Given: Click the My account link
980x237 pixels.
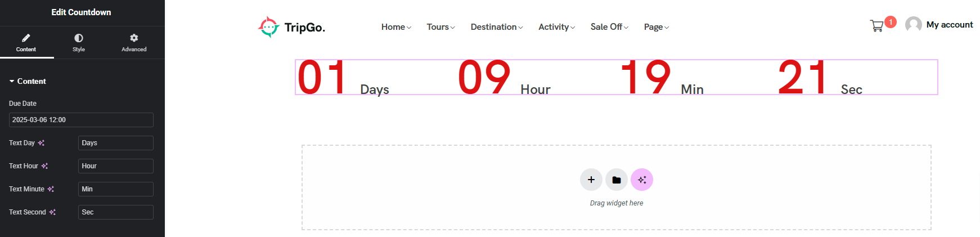Looking at the screenshot, I should 950,25.
